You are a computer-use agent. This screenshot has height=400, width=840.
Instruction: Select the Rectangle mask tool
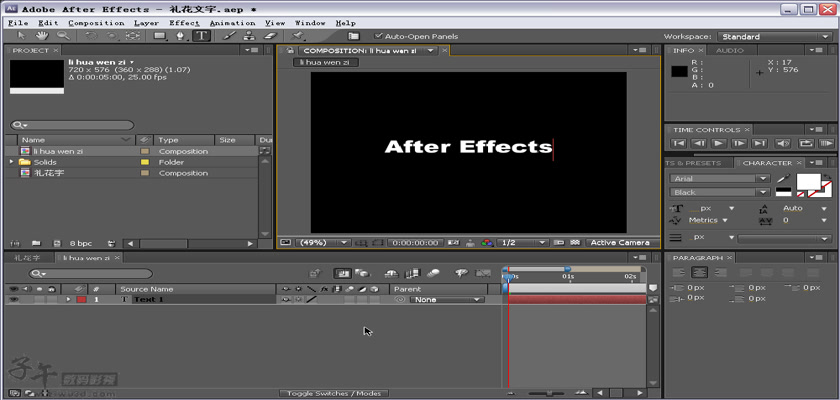point(160,36)
